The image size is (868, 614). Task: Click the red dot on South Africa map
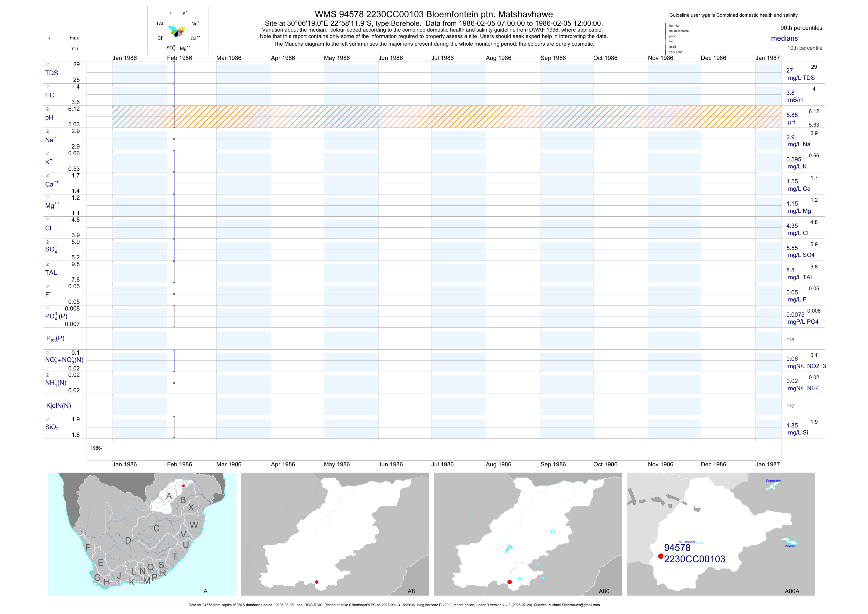pos(183,486)
